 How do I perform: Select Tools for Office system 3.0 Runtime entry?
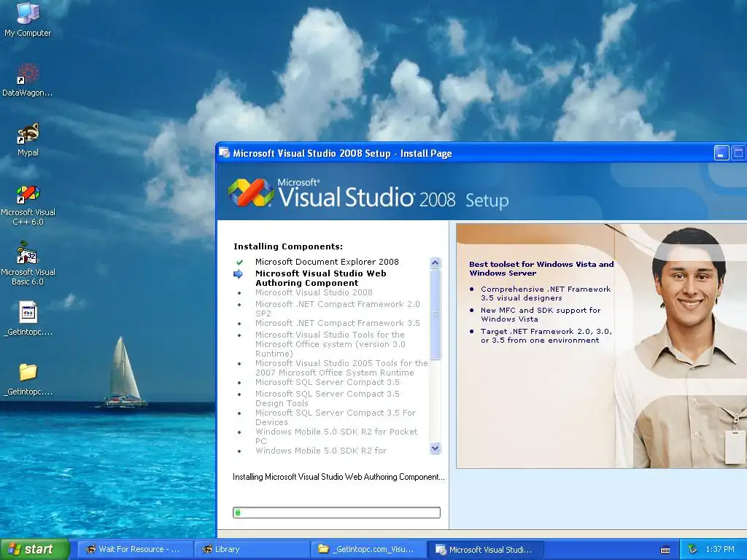pyautogui.click(x=330, y=344)
